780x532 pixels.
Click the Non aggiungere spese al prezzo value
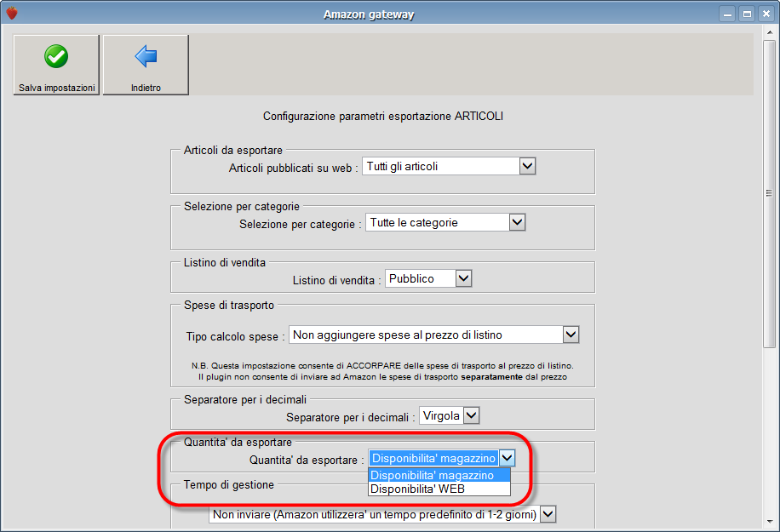coord(426,335)
